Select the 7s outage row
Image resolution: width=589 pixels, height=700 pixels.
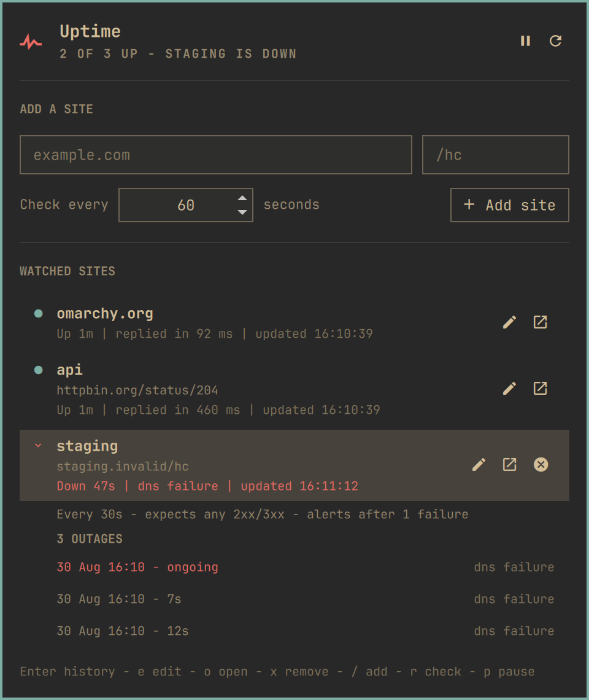306,599
